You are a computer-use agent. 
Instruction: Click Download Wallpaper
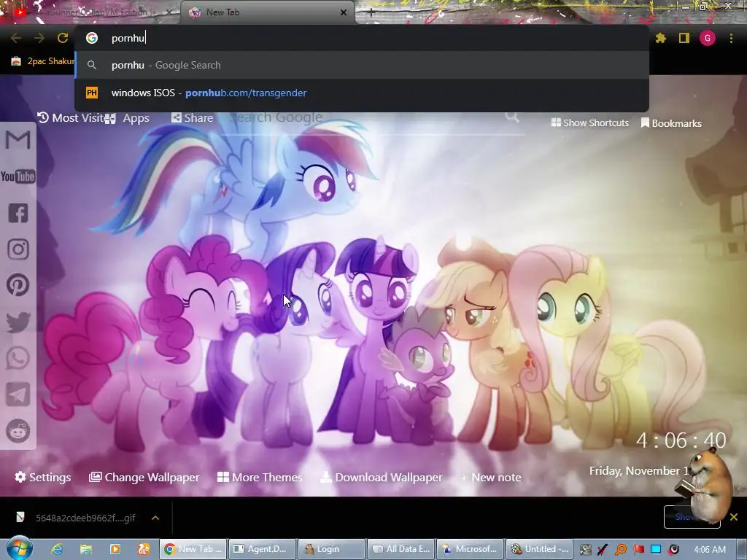click(381, 477)
